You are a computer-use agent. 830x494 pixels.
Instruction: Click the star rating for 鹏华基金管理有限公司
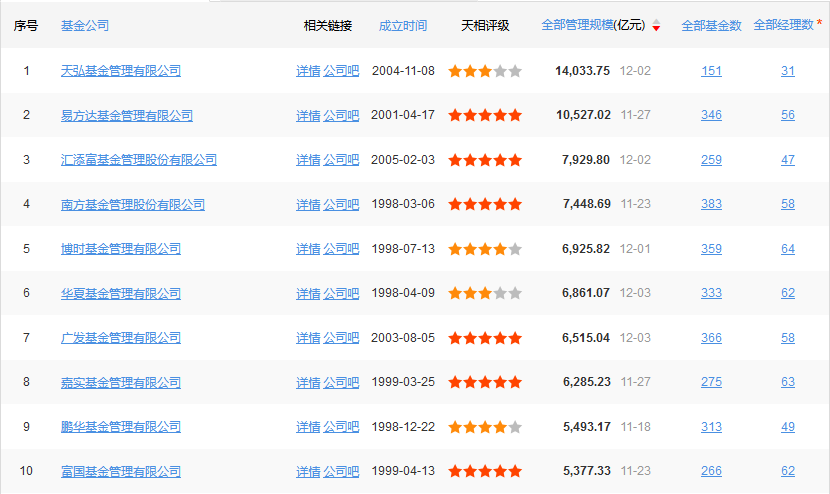[x=485, y=427]
